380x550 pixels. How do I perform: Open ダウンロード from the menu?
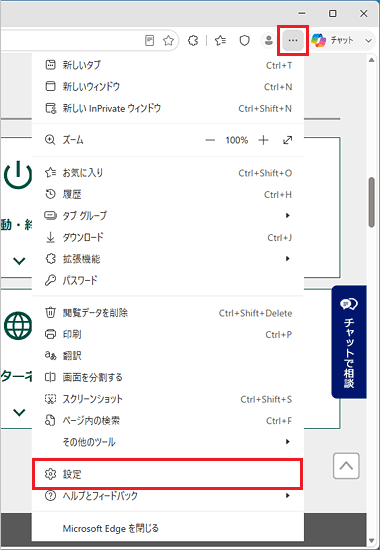[168, 237]
